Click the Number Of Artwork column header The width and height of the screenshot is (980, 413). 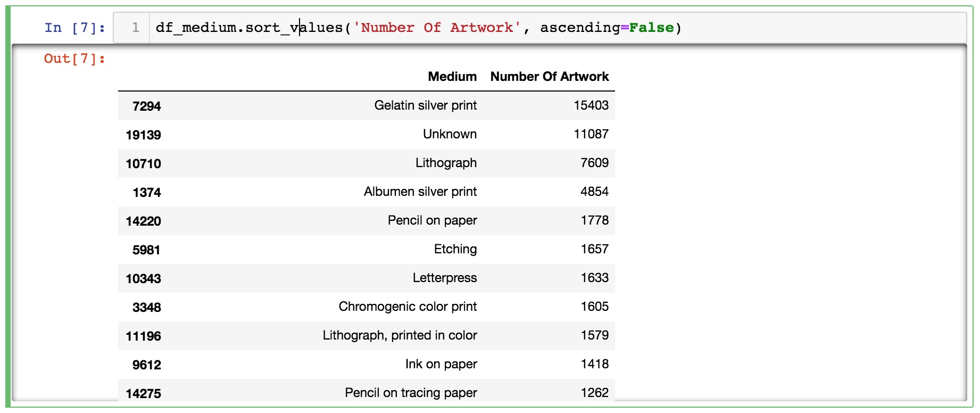point(549,77)
